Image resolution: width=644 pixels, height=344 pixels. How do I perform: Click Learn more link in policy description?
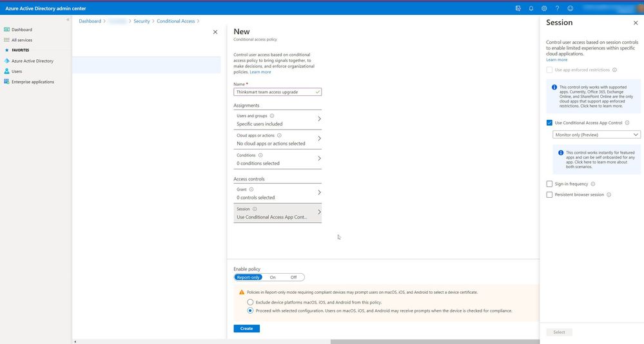coord(260,72)
